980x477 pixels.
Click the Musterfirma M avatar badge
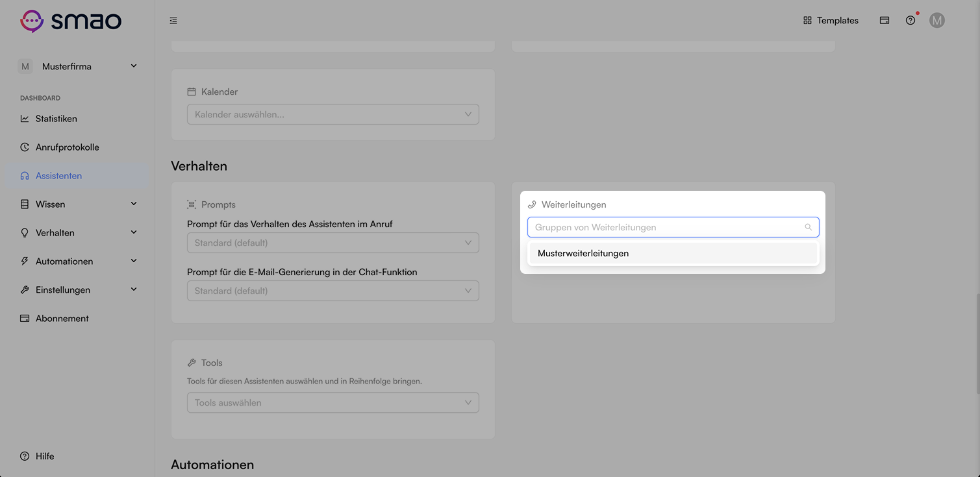(x=25, y=66)
